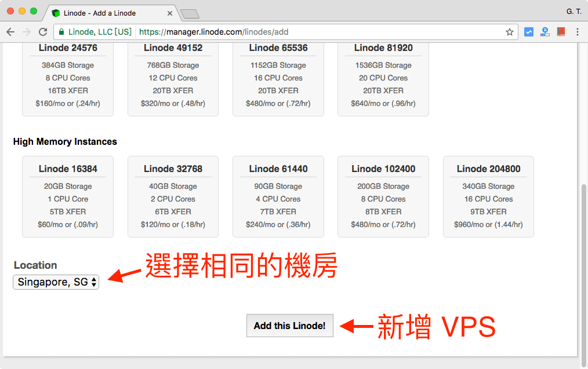Image resolution: width=588 pixels, height=369 pixels.
Task: Select the Linode 204800 plan card
Action: click(x=488, y=196)
